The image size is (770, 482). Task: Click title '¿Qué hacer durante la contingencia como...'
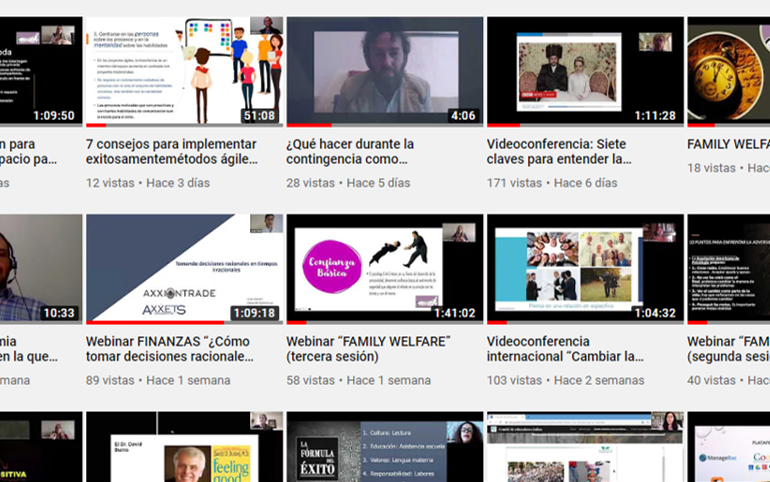(x=350, y=152)
